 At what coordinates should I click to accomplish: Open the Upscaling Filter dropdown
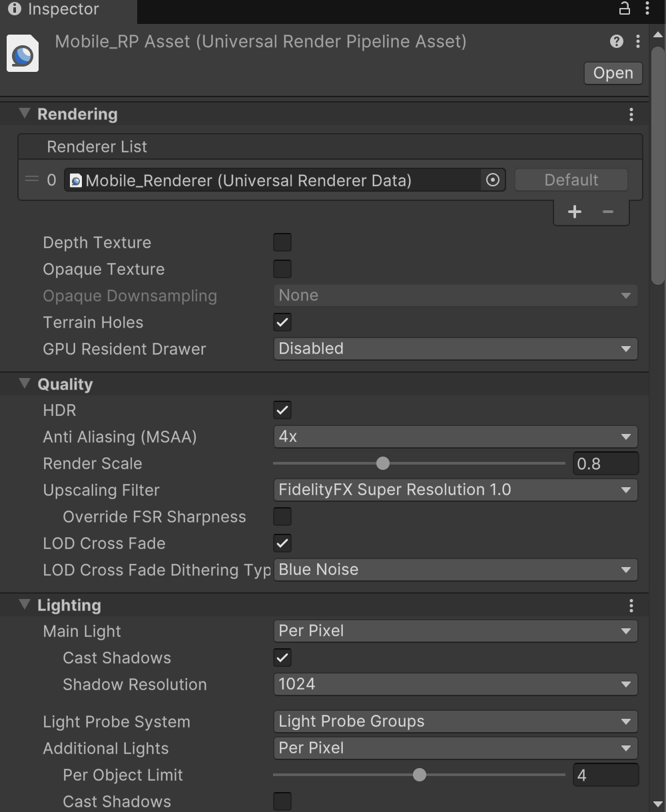pyautogui.click(x=455, y=490)
